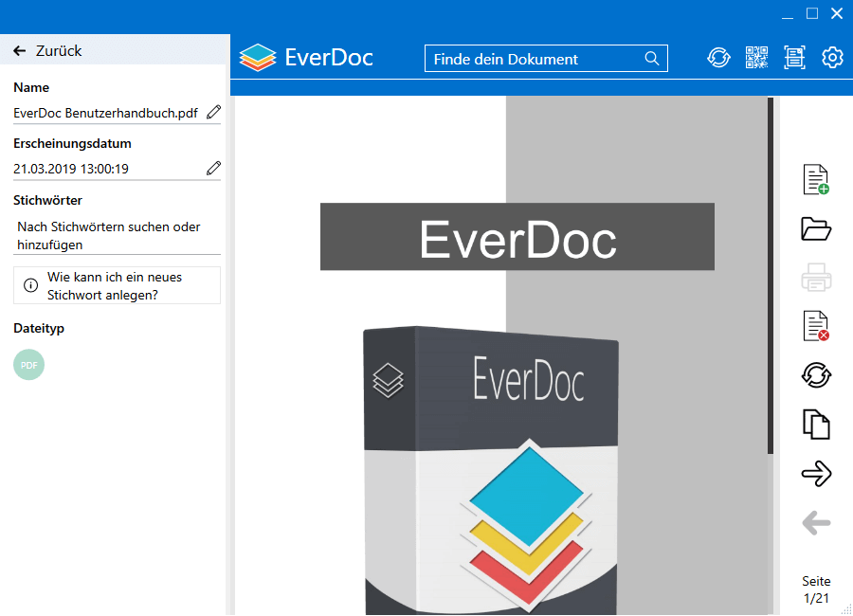Add a new document via the sidebar
853x616 pixels.
pos(815,179)
